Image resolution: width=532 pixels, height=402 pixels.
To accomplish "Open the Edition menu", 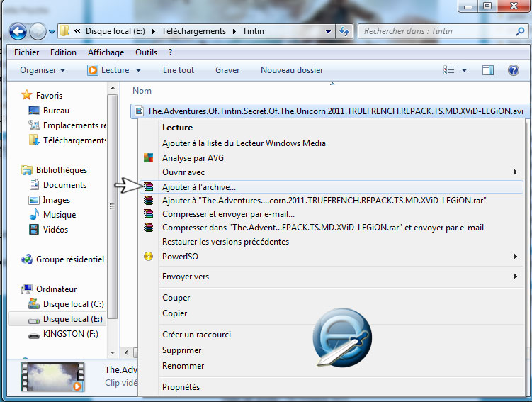I will coord(63,52).
